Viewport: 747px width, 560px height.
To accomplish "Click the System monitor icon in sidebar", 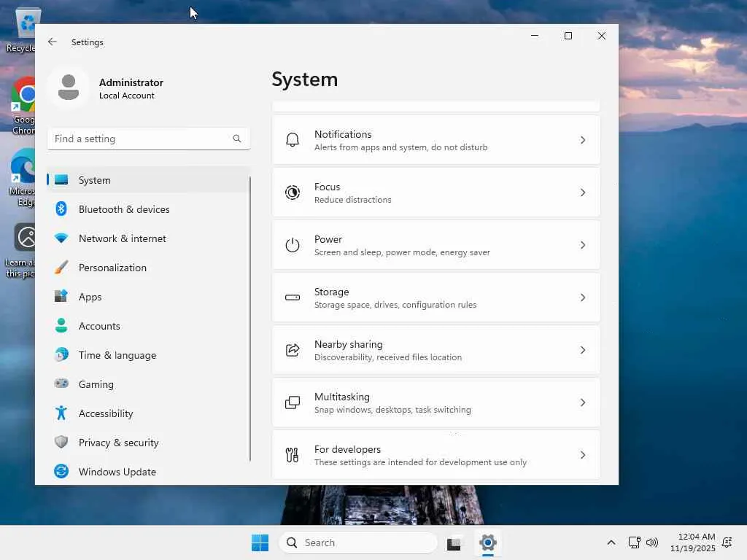I will [61, 180].
